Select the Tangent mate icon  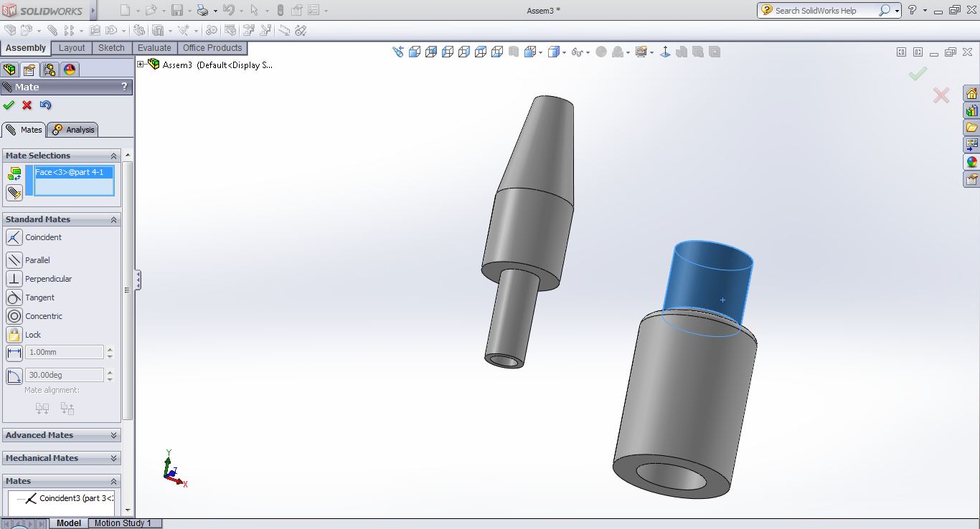(x=14, y=297)
